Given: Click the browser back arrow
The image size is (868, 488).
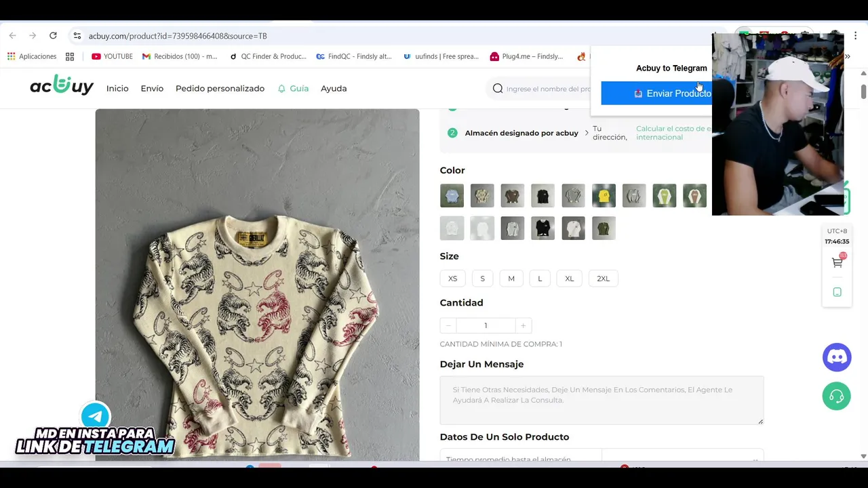Looking at the screenshot, I should [x=12, y=36].
